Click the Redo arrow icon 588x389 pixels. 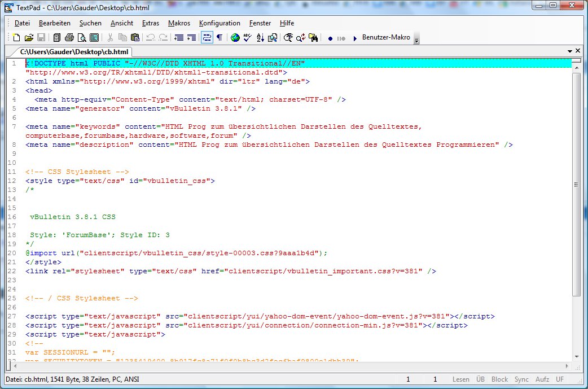click(x=163, y=37)
